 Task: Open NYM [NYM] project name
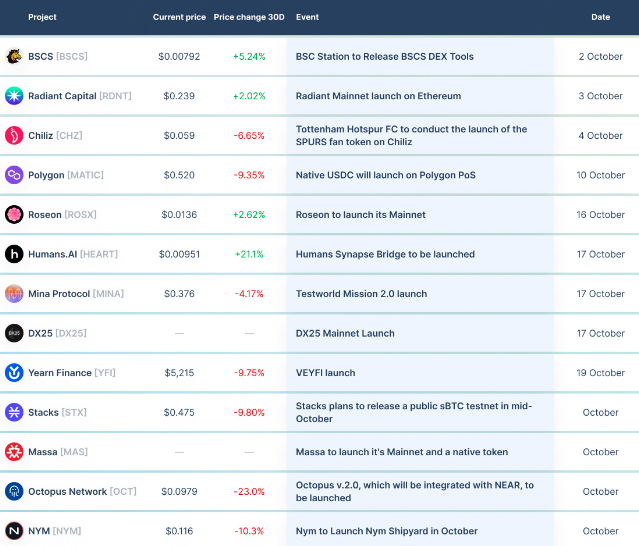[55, 531]
